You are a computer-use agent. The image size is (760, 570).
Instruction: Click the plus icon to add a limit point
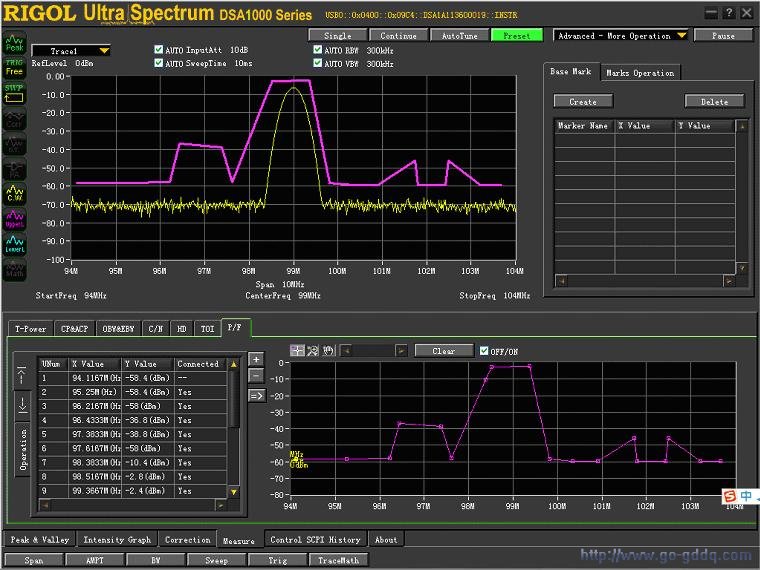pos(256,359)
